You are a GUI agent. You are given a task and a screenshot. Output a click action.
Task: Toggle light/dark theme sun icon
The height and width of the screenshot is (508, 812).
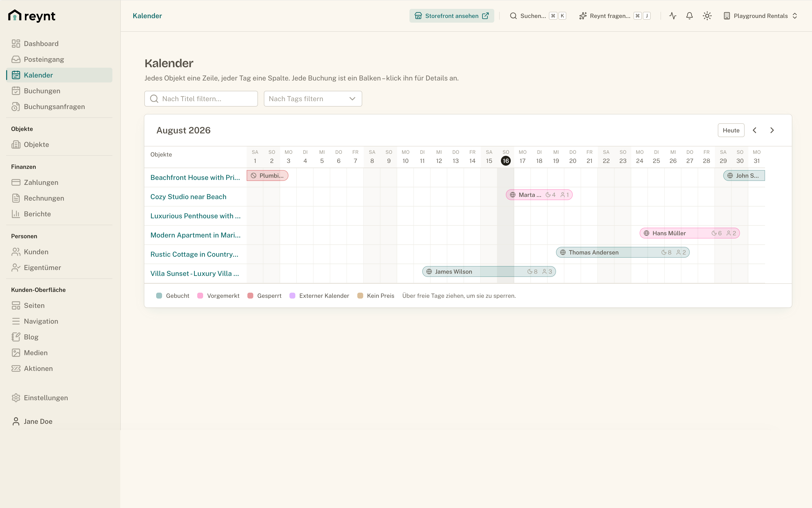[707, 16]
